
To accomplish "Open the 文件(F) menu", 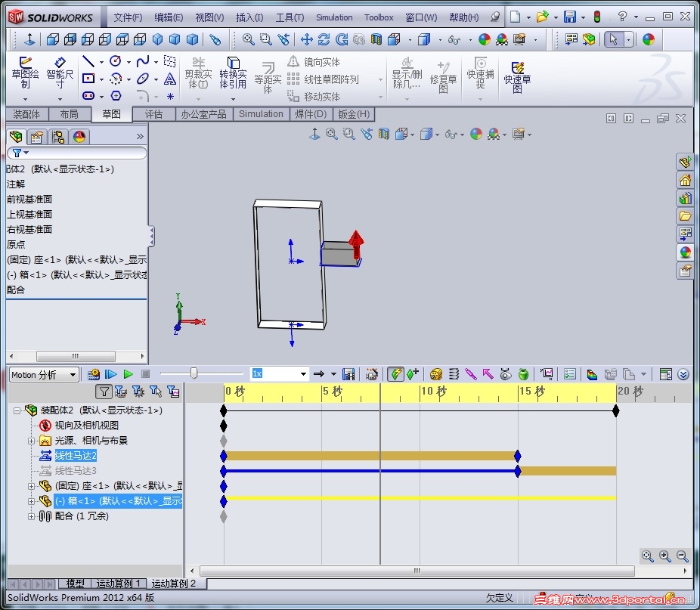I will tap(128, 17).
